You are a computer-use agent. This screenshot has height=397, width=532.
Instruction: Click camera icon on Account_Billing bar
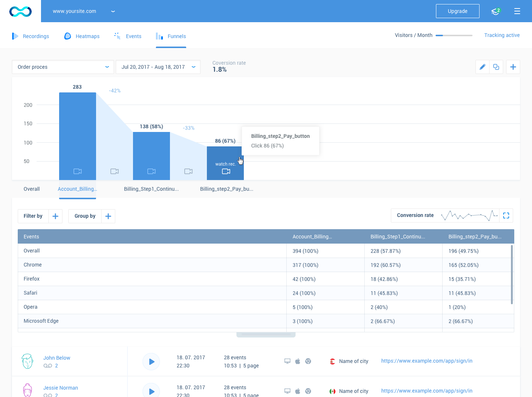(x=78, y=171)
